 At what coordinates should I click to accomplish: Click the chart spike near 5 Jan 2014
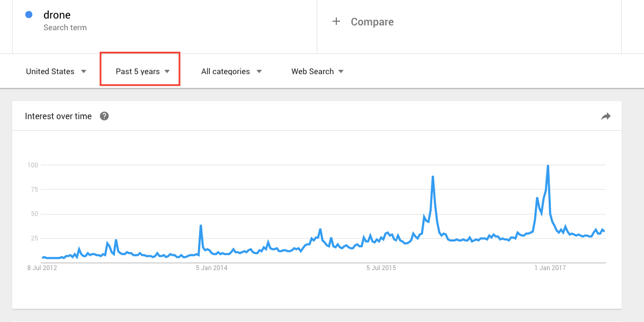201,226
